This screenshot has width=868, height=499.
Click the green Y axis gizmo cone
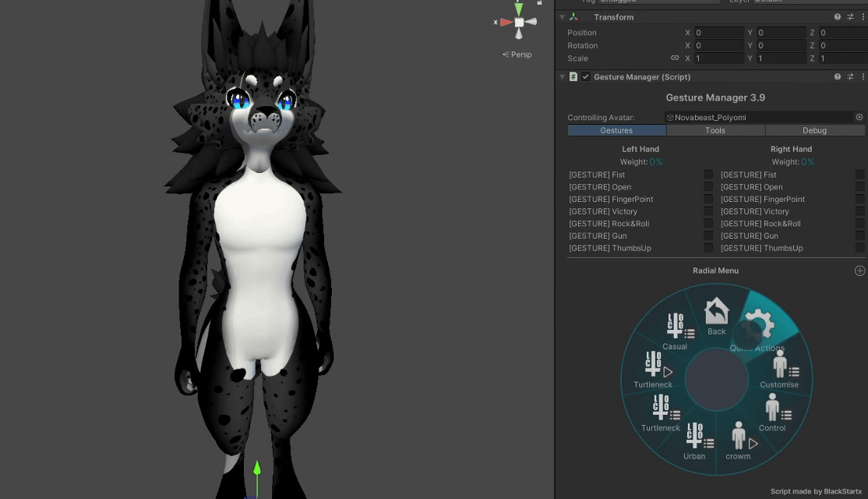click(519, 9)
